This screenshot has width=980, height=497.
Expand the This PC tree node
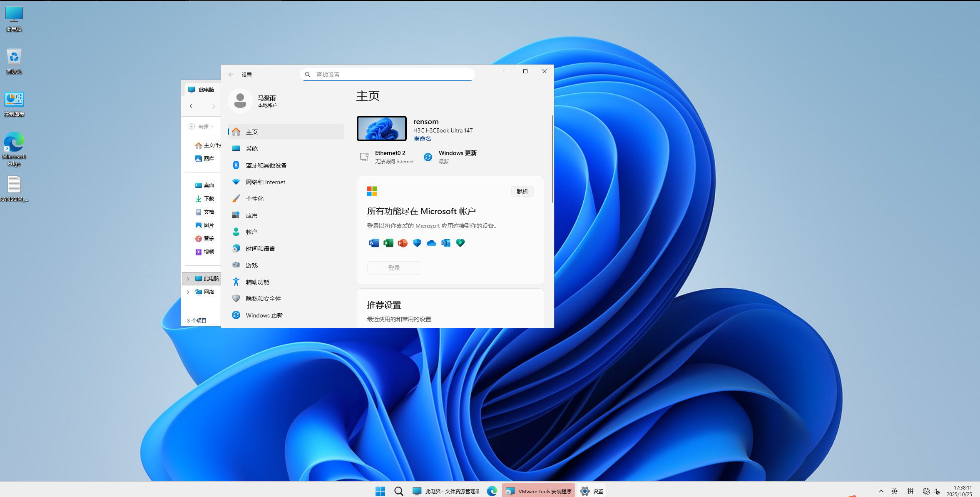pyautogui.click(x=188, y=279)
